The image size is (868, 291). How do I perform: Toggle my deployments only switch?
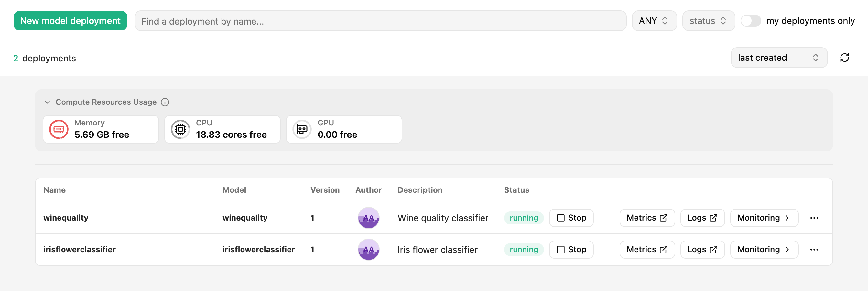(x=751, y=21)
